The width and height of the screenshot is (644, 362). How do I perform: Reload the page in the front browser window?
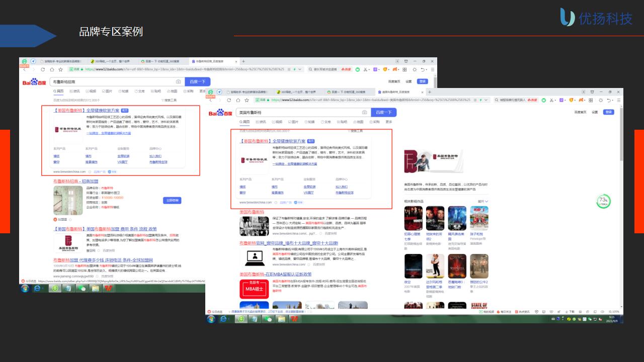click(x=229, y=100)
